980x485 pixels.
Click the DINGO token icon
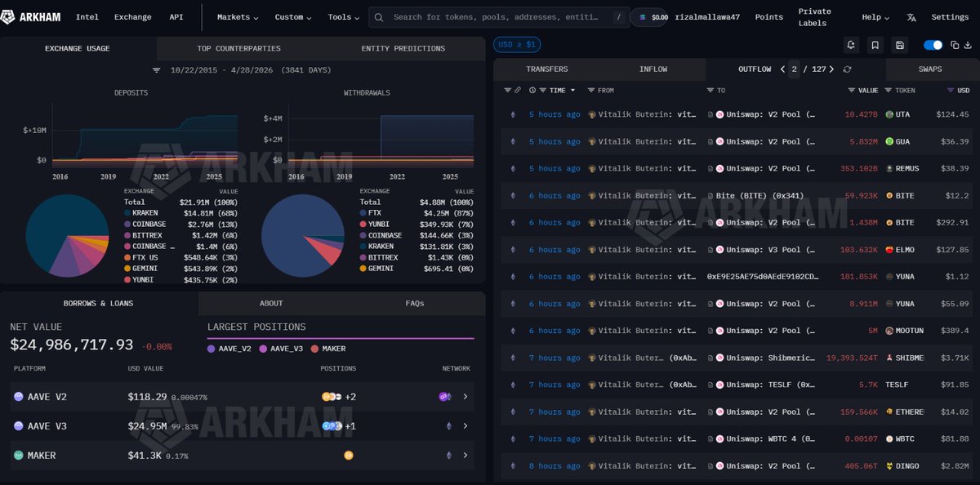point(889,465)
